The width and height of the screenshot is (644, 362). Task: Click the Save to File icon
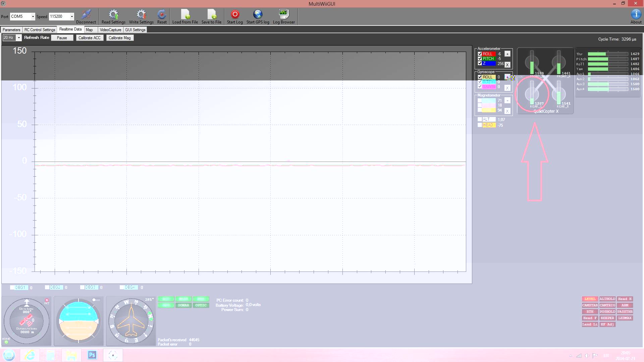click(211, 14)
